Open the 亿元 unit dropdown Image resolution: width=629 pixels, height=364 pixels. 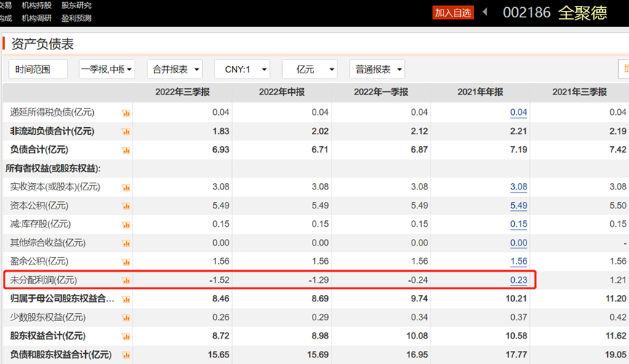pos(310,69)
